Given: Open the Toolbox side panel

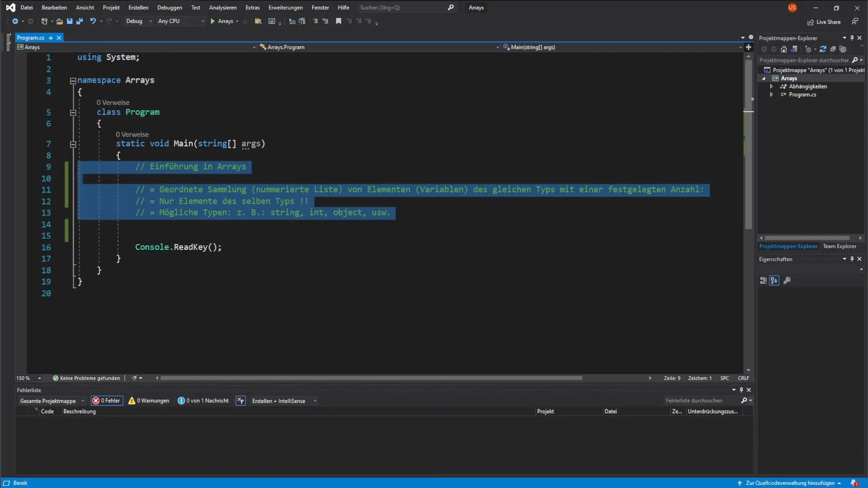Looking at the screenshot, I should click(x=8, y=42).
